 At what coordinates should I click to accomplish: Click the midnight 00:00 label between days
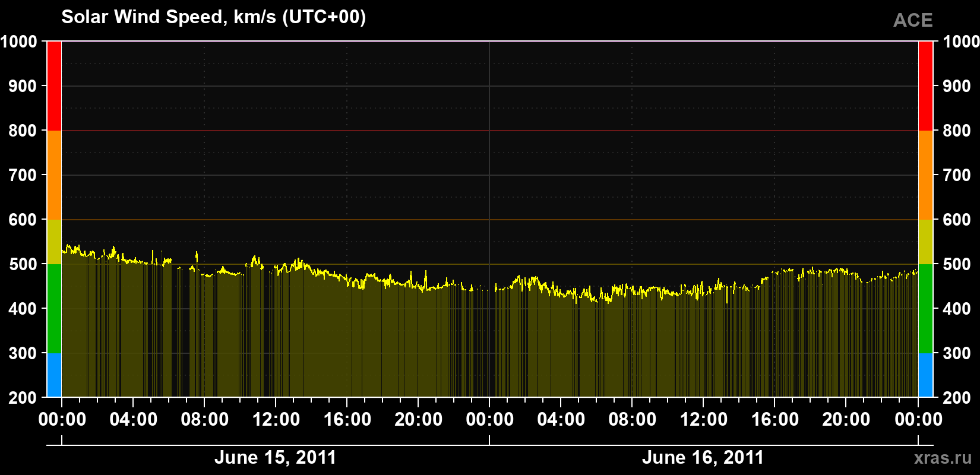pyautogui.click(x=489, y=420)
